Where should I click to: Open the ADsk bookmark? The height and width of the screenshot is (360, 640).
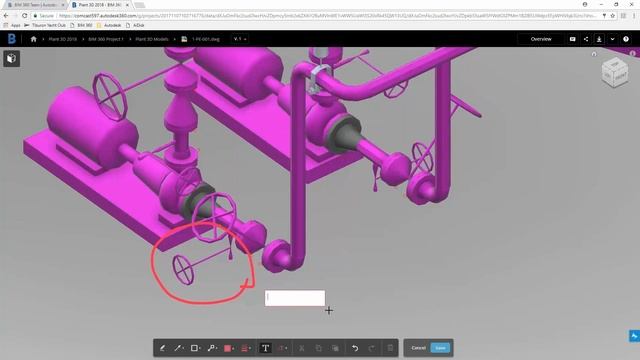135,25
